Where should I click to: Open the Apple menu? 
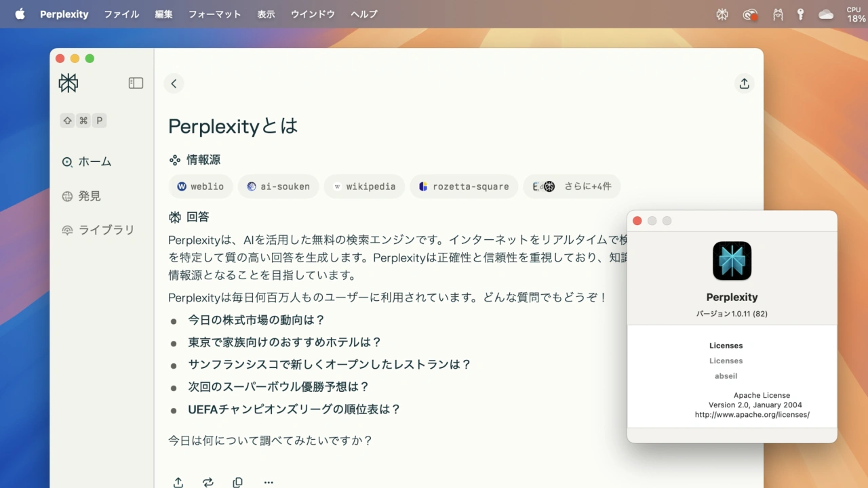20,14
